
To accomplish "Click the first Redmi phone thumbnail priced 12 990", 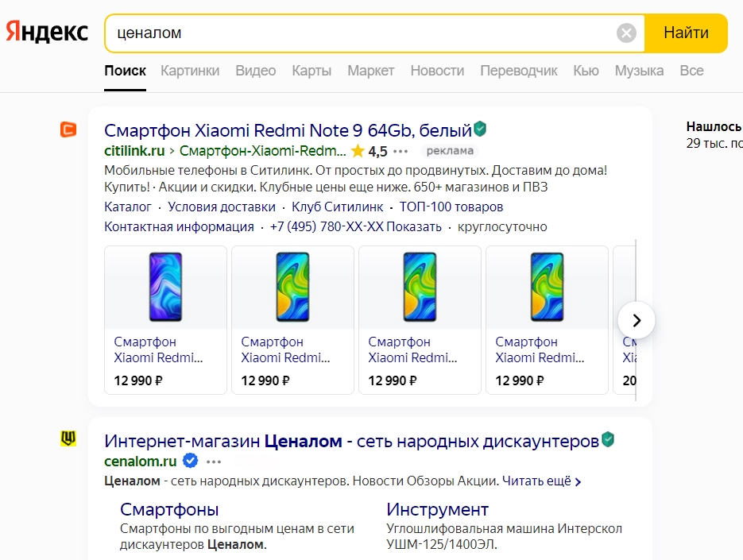I will point(165,287).
